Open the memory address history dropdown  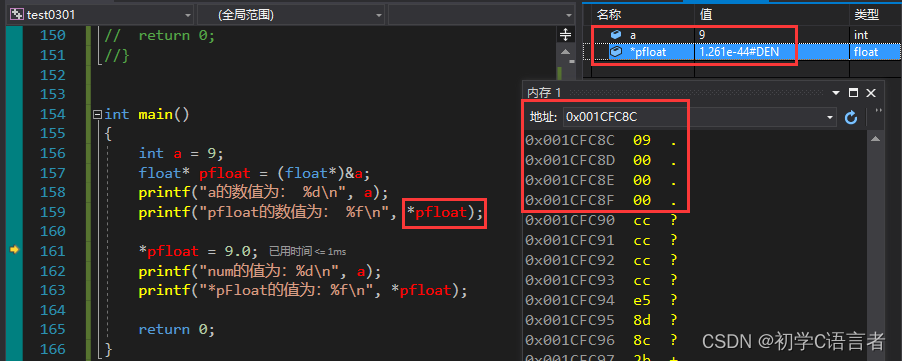[x=830, y=117]
